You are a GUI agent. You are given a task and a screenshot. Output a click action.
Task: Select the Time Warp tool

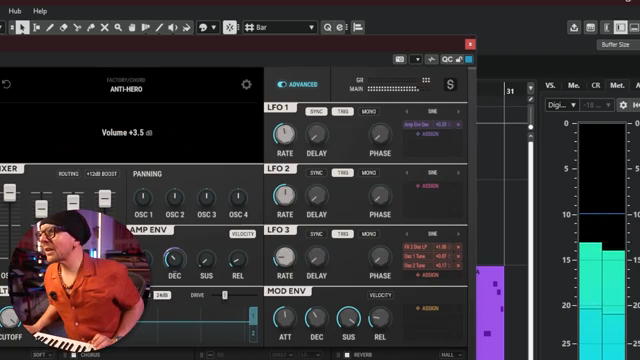point(145,27)
